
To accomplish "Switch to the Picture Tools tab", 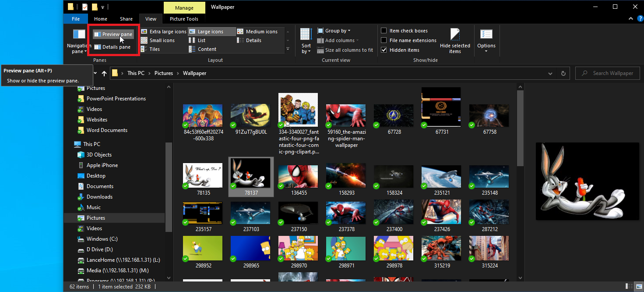I will click(184, 19).
